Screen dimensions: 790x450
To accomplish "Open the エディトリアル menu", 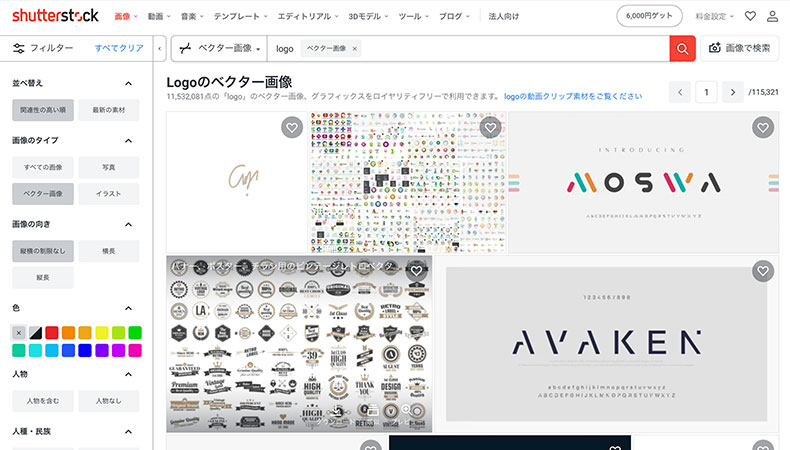I will click(308, 16).
